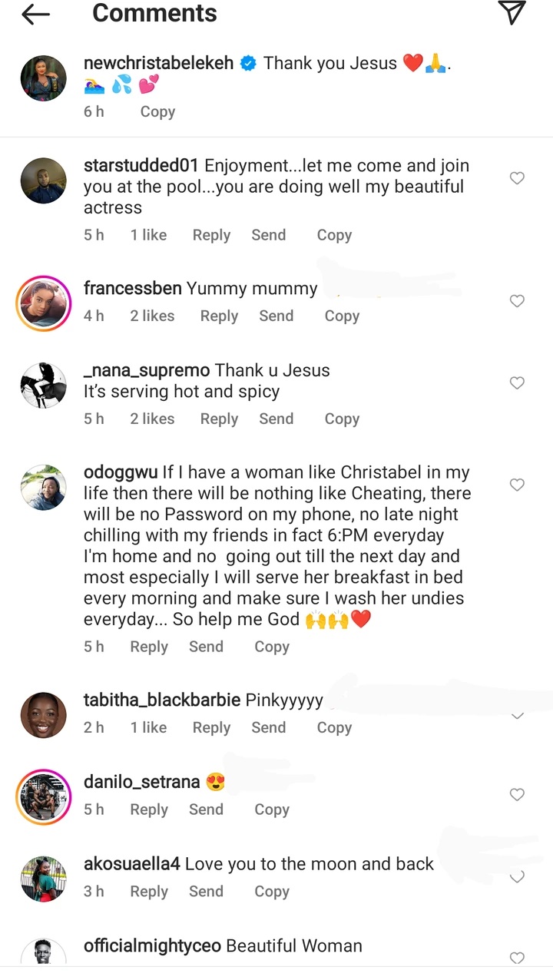Open the share/send paper plane icon
The image size is (553, 980).
tap(512, 13)
